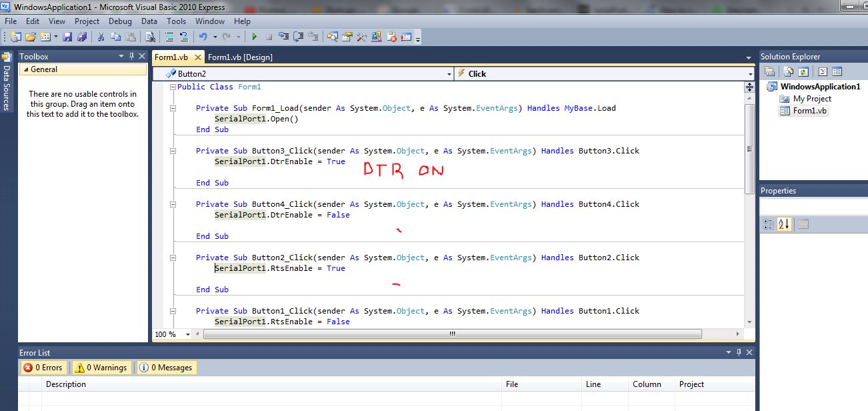Collapse the General group in Toolbox

pos(26,69)
